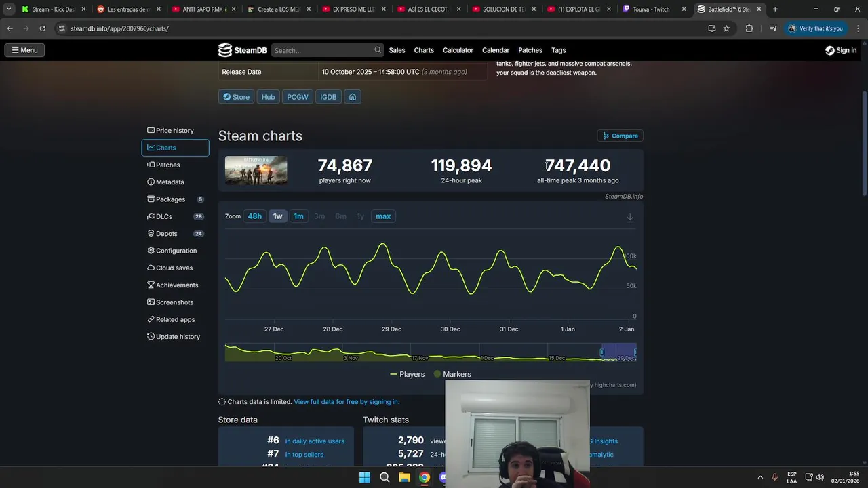Viewport: 868px width, 488px height.
Task: Reload the page
Action: point(42,28)
